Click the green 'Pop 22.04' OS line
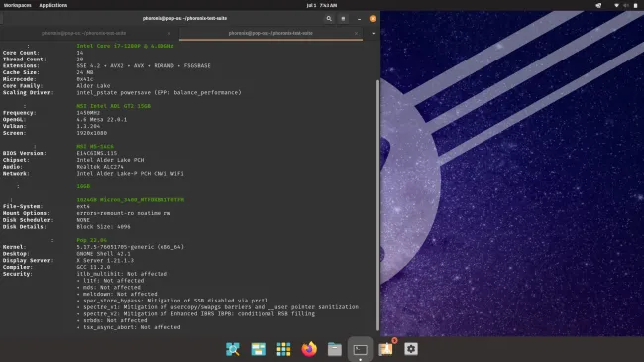The height and width of the screenshot is (362, 644). coord(91,240)
